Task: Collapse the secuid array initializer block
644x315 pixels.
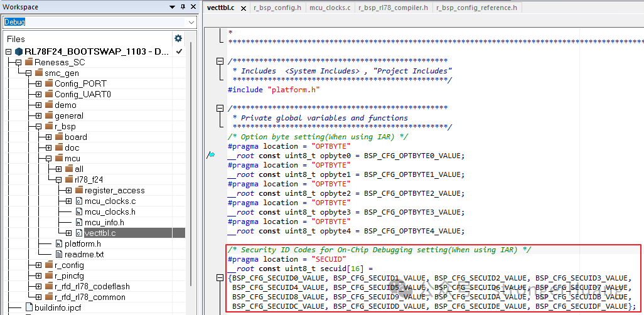Action: tap(220, 278)
